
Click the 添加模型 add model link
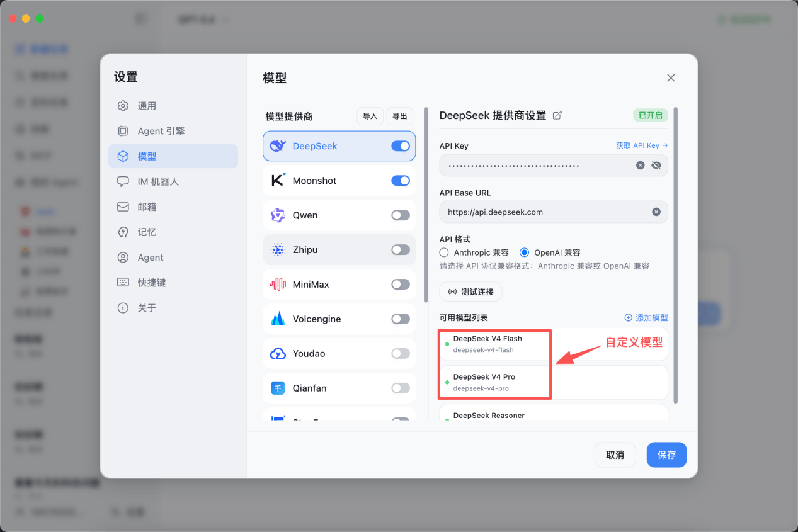[x=646, y=318]
